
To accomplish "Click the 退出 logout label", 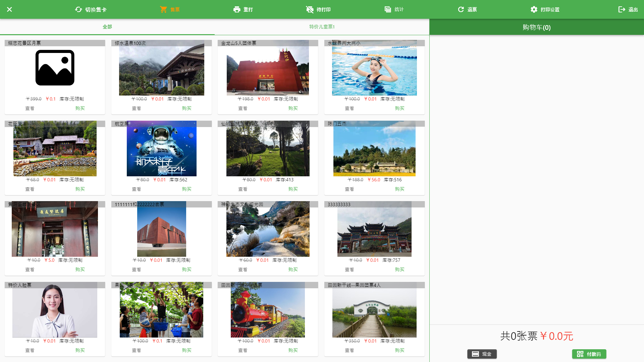I will tap(633, 9).
